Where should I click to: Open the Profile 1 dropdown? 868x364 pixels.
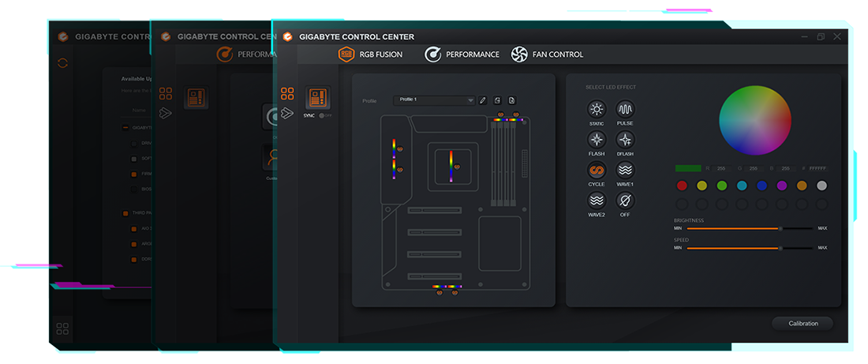point(434,100)
